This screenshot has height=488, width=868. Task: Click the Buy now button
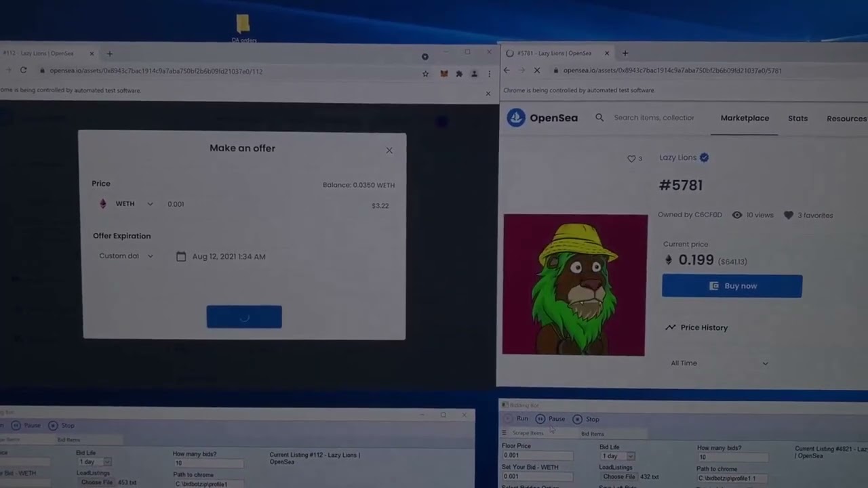tap(732, 286)
